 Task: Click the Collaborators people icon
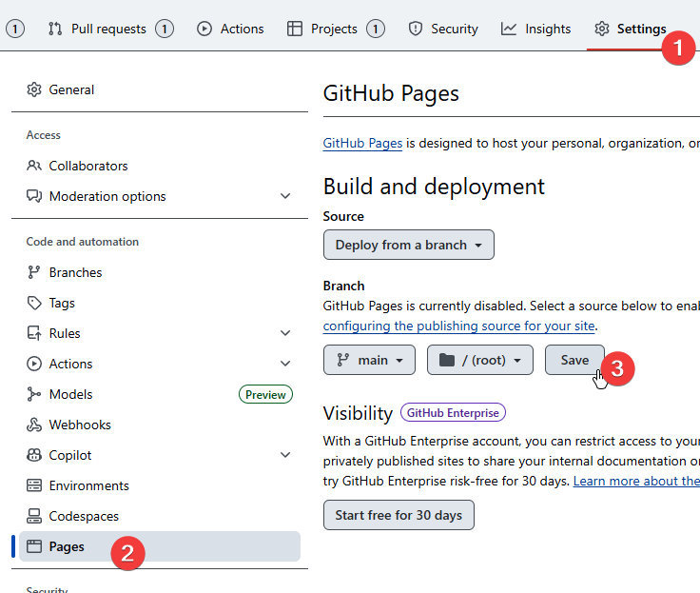tap(34, 166)
